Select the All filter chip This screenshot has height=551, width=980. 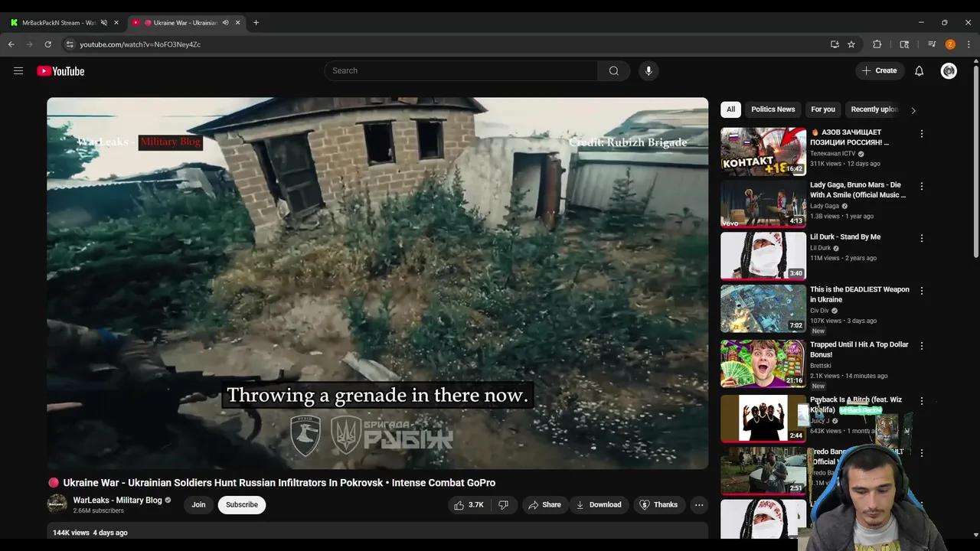730,109
